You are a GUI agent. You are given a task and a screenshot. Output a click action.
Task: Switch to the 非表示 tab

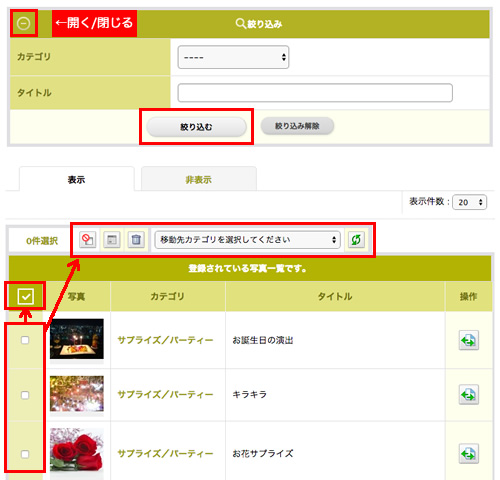point(199,179)
